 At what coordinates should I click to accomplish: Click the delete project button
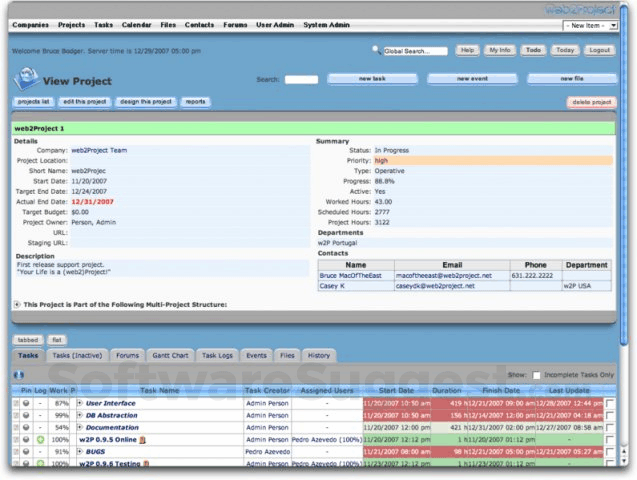tap(592, 102)
